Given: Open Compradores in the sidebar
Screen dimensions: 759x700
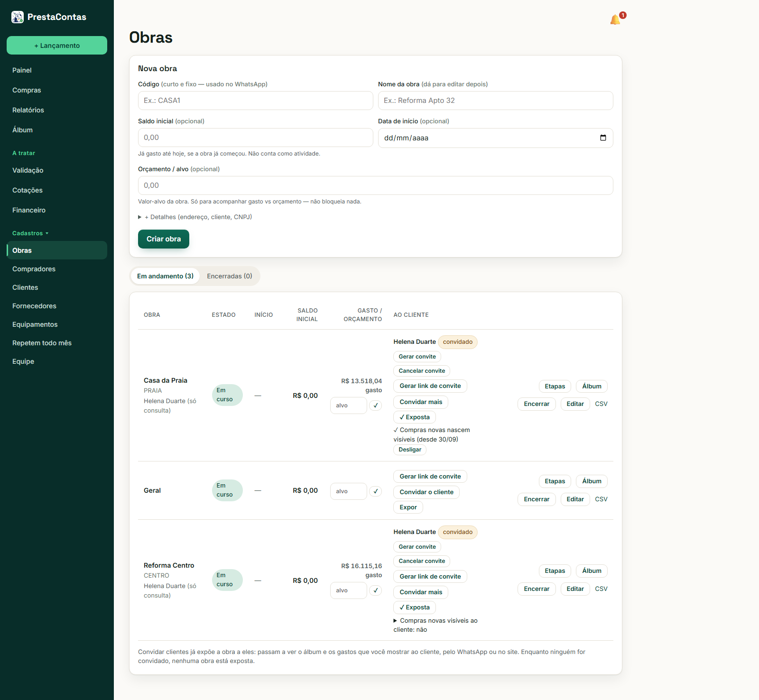Looking at the screenshot, I should 57,269.
